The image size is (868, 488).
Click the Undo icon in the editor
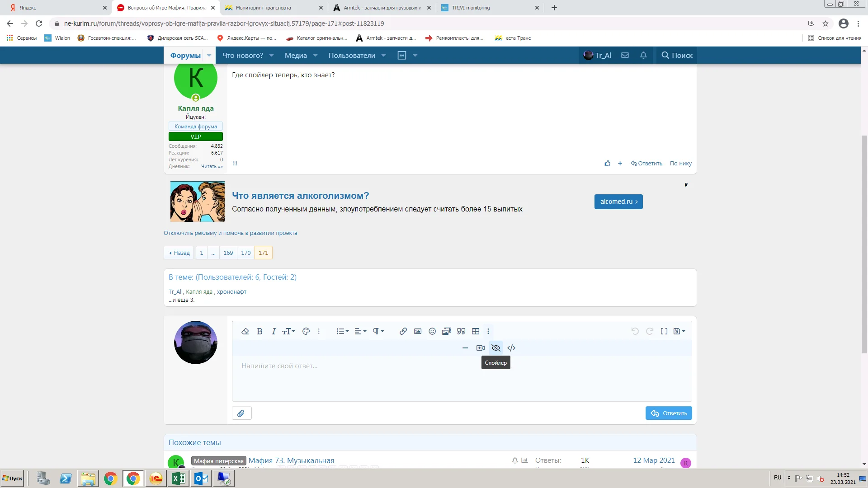pyautogui.click(x=635, y=331)
